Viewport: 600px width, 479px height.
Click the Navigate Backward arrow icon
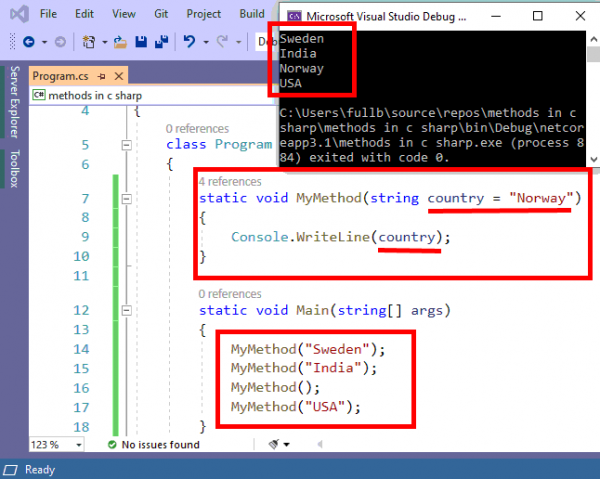coord(29,42)
